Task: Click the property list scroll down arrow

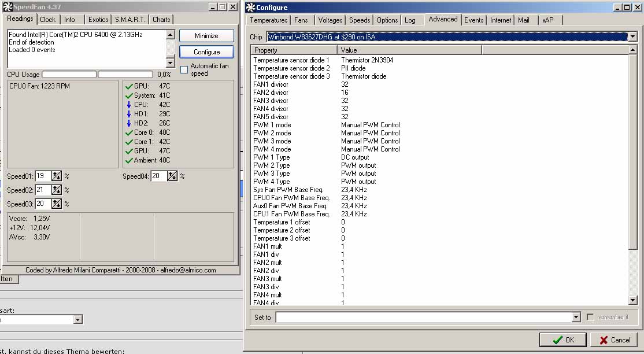Action: pos(632,301)
